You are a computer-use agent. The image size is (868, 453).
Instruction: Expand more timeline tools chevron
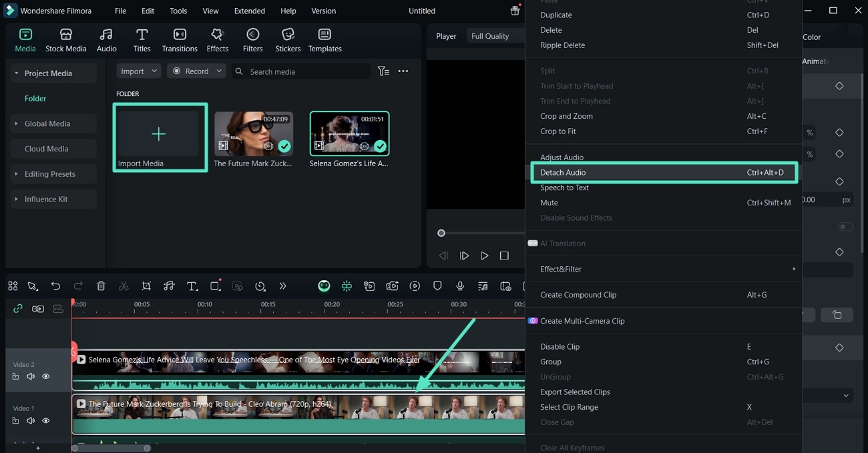282,286
